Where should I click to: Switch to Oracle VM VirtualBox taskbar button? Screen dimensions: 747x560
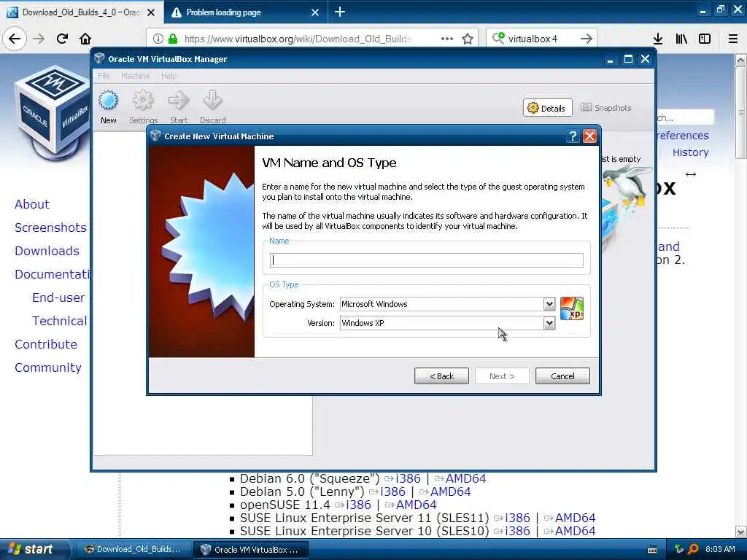pyautogui.click(x=251, y=550)
